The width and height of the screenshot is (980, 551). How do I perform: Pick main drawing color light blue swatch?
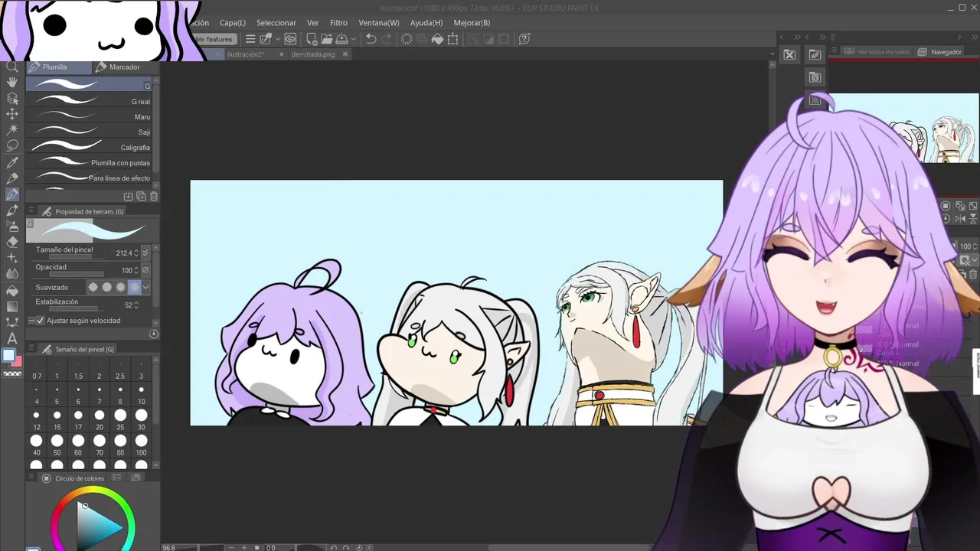tap(8, 356)
